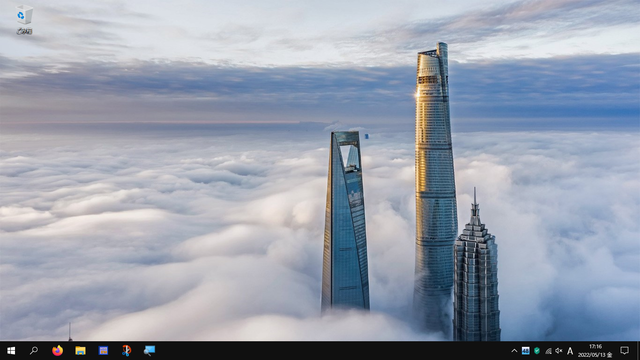Switch IME input mode indicator A
The image size is (640, 360).
(570, 351)
